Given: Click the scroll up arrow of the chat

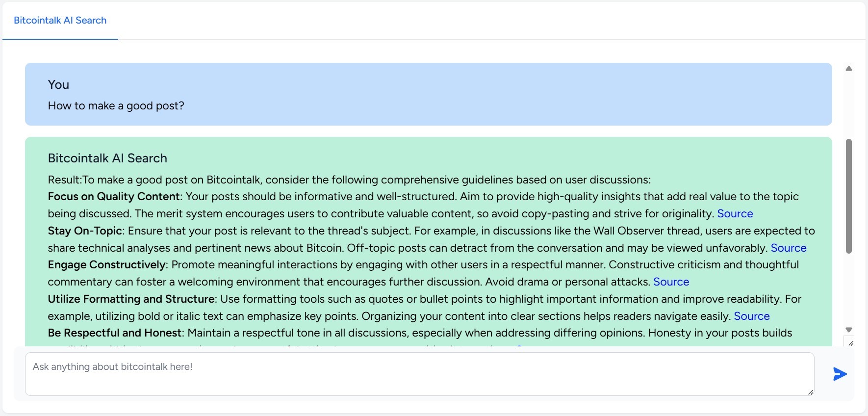Looking at the screenshot, I should 849,69.
